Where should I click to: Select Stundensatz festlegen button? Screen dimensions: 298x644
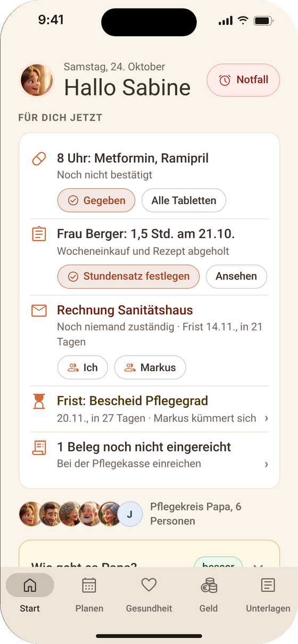click(x=128, y=277)
